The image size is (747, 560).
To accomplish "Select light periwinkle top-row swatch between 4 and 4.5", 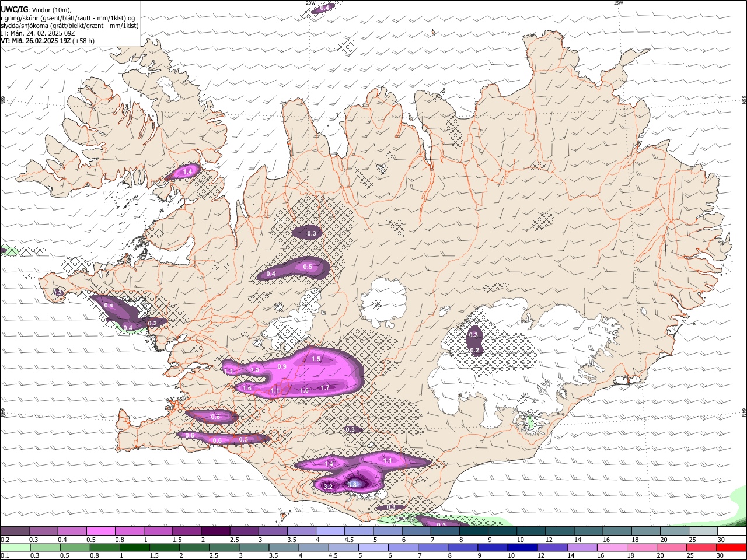I will click(330, 531).
